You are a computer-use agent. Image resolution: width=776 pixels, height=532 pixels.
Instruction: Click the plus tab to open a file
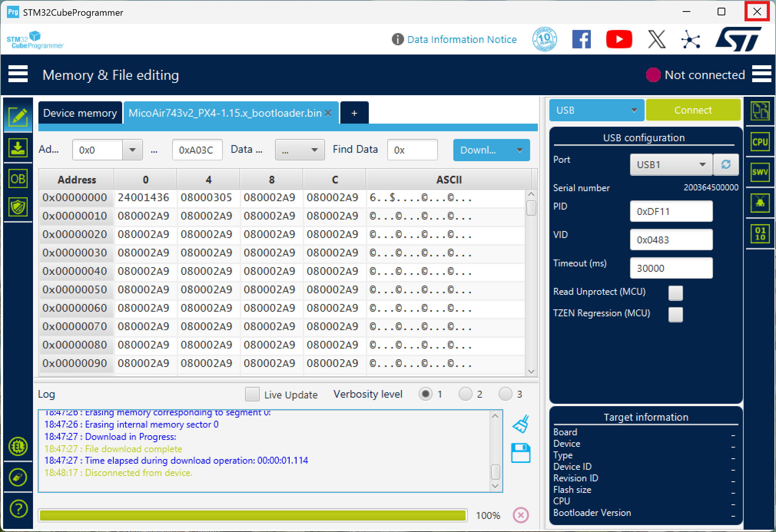354,113
